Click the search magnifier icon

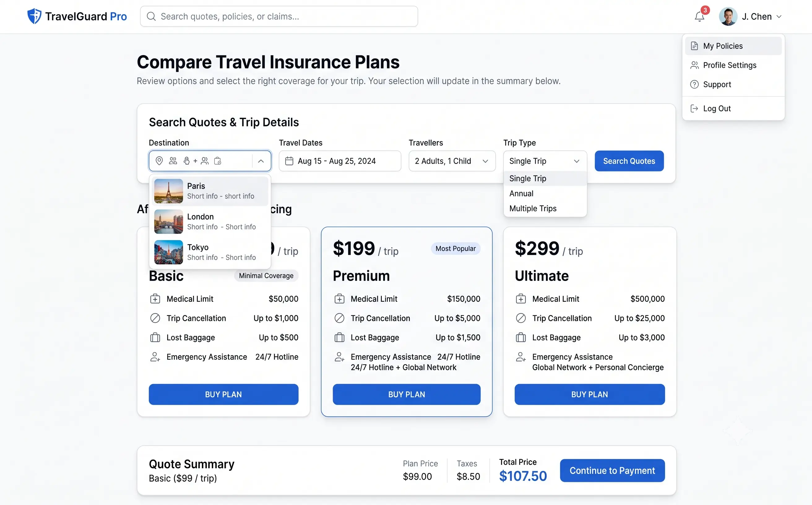(x=151, y=16)
